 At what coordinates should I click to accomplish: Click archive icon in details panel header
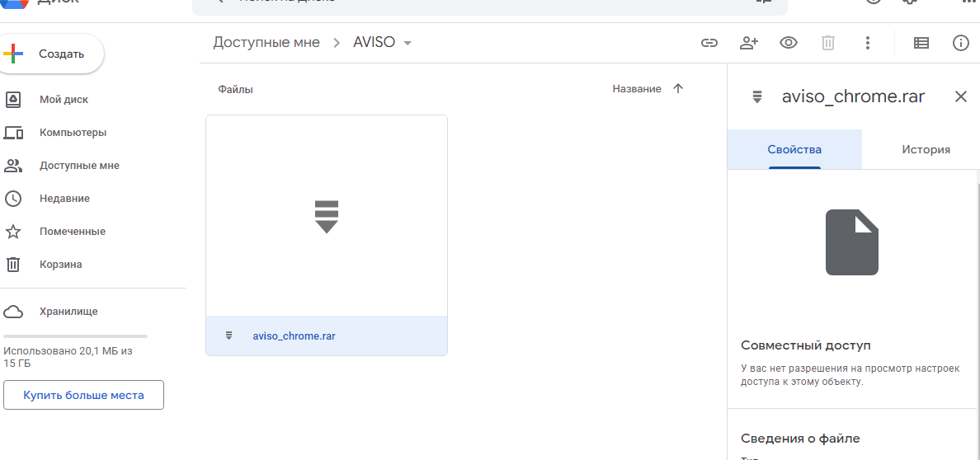coord(757,97)
